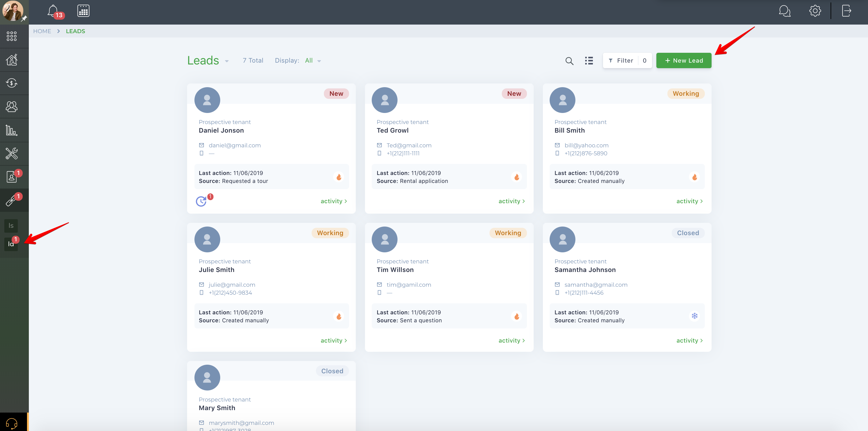Open the chat messages icon
The height and width of the screenshot is (431, 868).
[x=785, y=11]
